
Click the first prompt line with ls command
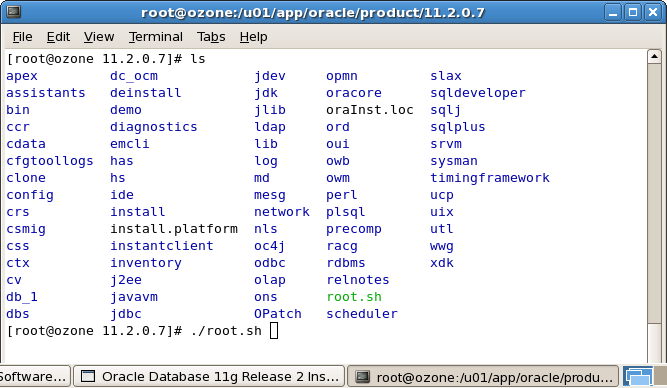pyautogui.click(x=106, y=59)
